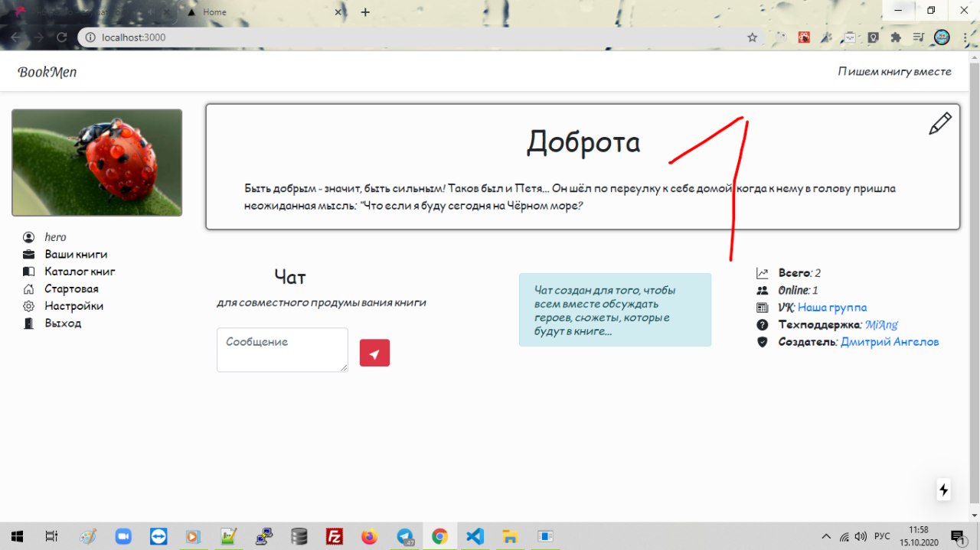This screenshot has height=550, width=980.
Task: Go to Стартовая page in the sidebar
Action: (71, 289)
